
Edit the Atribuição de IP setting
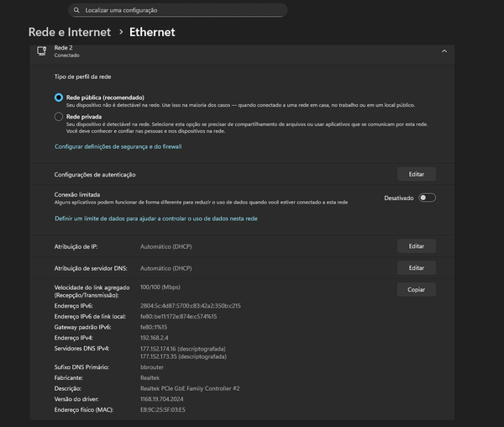(416, 246)
